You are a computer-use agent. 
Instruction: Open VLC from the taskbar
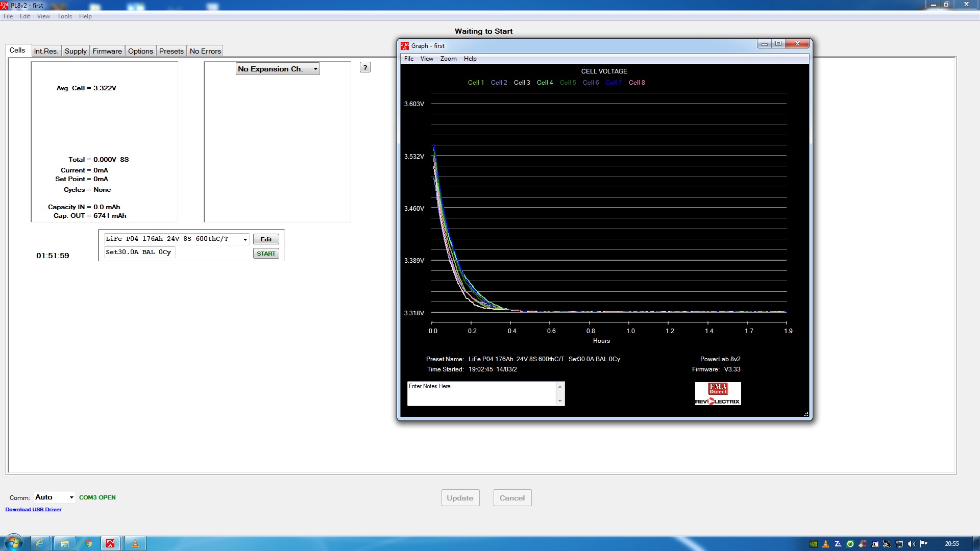tap(135, 543)
